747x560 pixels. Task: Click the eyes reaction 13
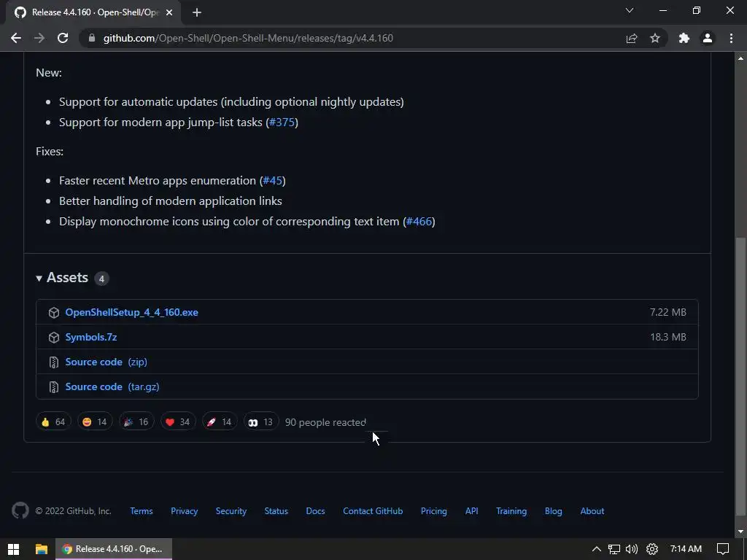(261, 422)
